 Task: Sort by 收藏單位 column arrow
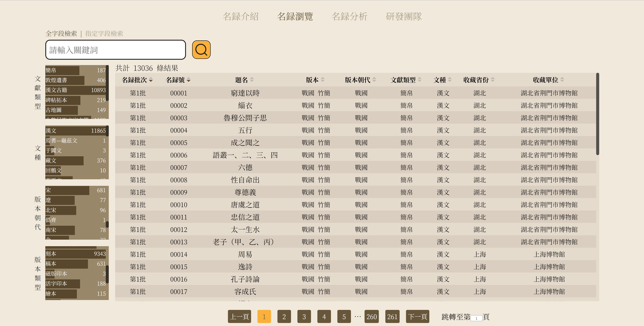tap(562, 80)
